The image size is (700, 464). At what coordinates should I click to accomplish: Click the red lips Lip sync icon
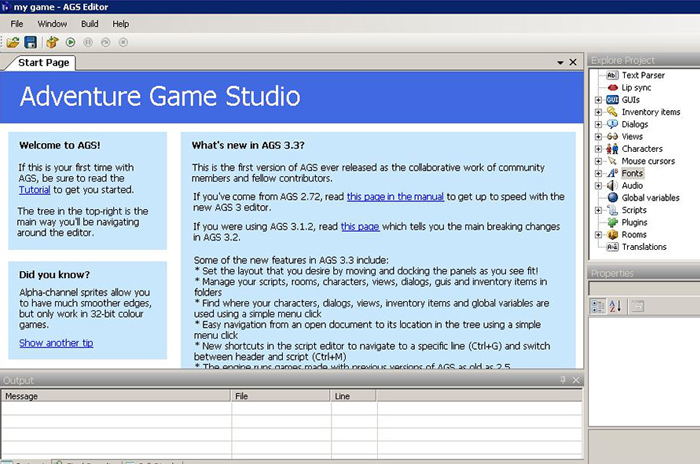coord(612,88)
